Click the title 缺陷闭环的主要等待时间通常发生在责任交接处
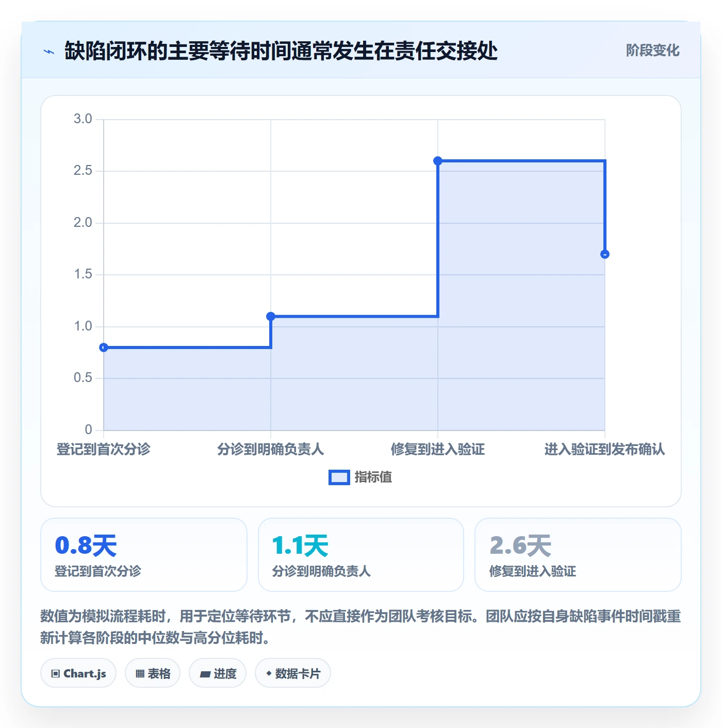This screenshot has width=722, height=728. (281, 51)
